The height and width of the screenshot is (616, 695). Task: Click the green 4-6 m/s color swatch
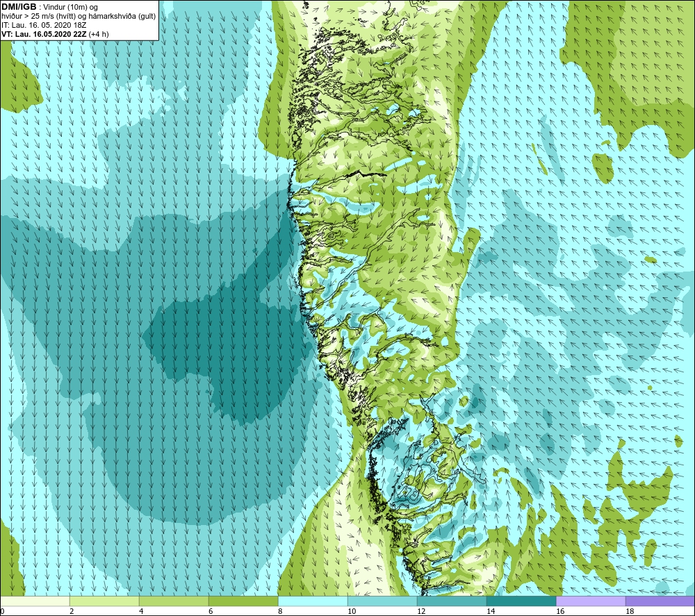coord(174,601)
